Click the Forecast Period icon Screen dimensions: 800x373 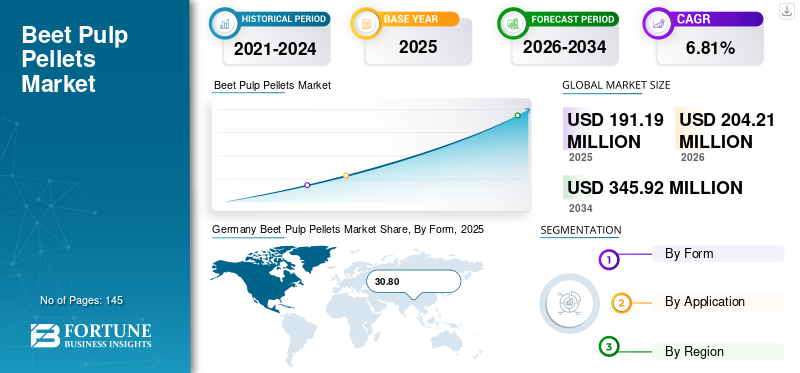(513, 23)
